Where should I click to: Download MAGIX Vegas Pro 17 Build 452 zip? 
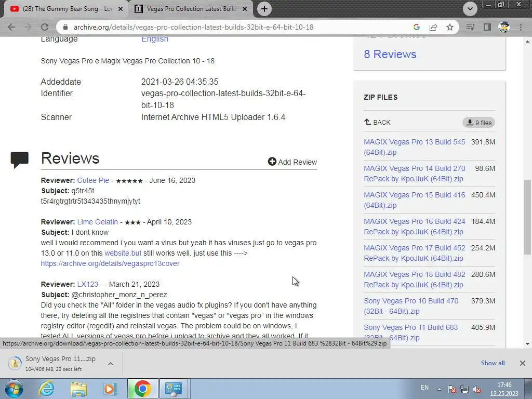click(x=414, y=253)
